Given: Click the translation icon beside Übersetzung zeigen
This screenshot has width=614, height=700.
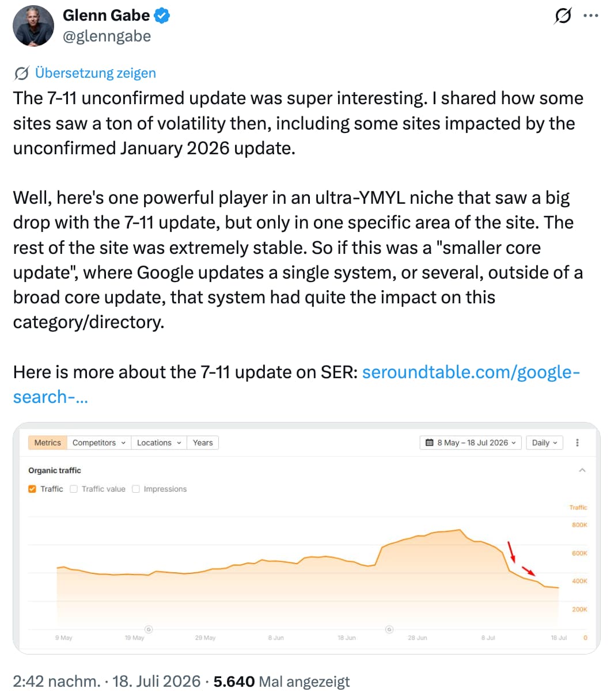Looking at the screenshot, I should 21,73.
